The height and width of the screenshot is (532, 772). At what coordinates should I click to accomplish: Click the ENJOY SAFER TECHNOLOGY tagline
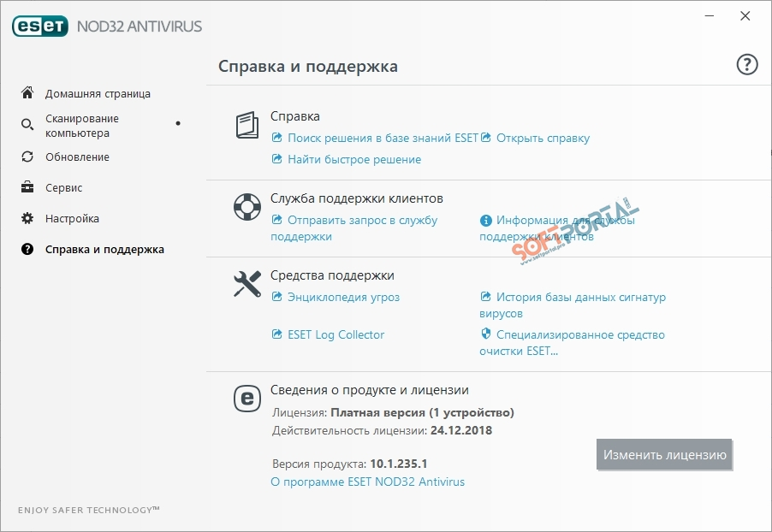(x=89, y=510)
